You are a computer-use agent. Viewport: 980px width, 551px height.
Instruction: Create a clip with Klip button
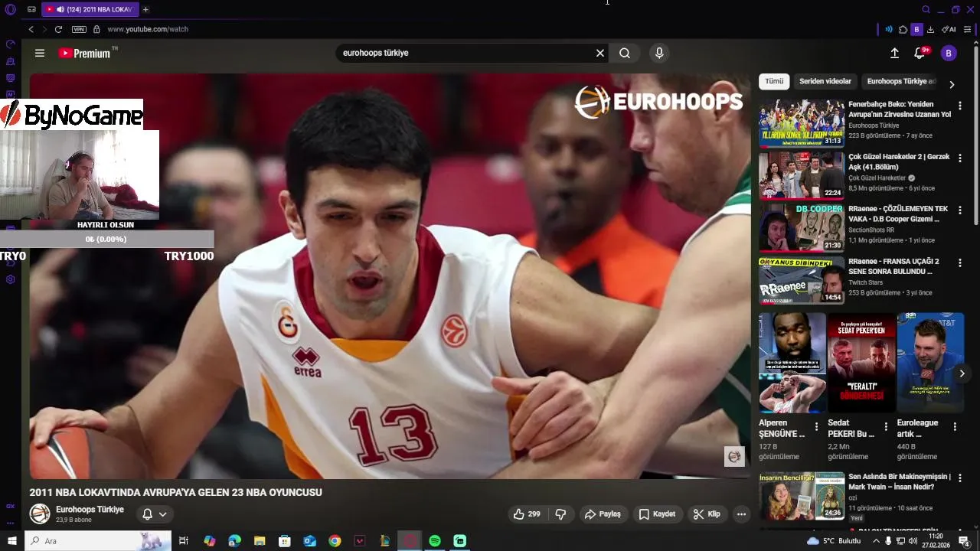click(x=707, y=514)
